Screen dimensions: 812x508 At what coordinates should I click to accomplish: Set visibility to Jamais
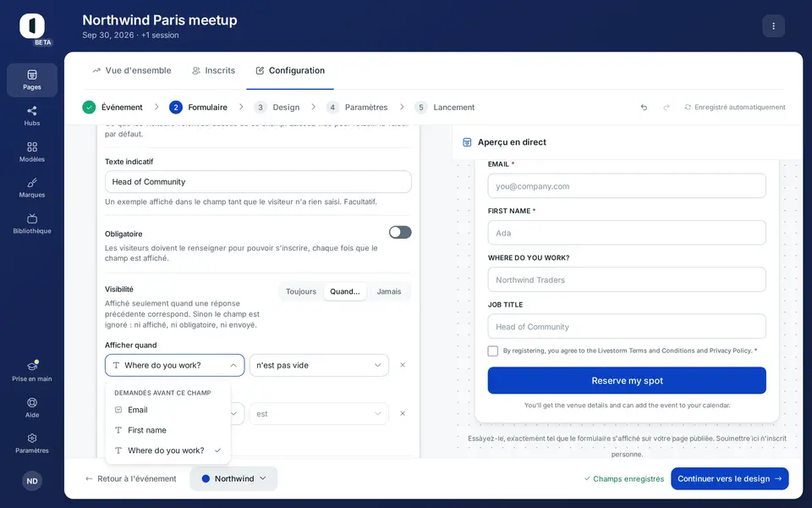coord(389,291)
